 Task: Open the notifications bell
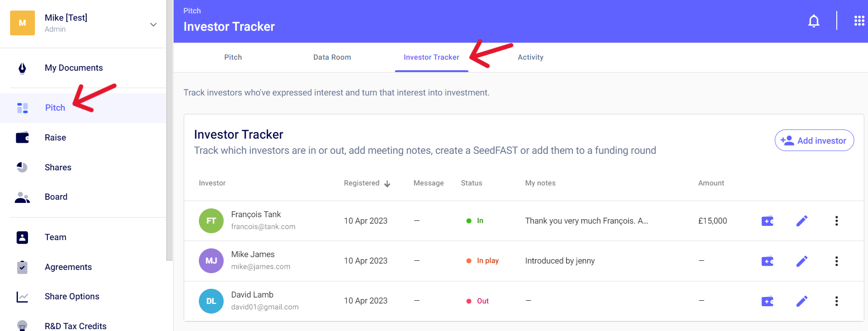pyautogui.click(x=813, y=21)
